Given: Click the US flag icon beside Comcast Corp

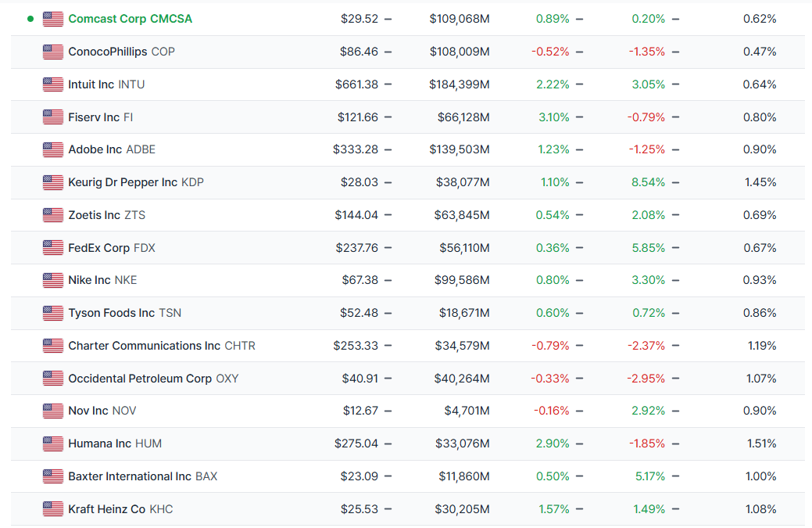Looking at the screenshot, I should (x=53, y=19).
